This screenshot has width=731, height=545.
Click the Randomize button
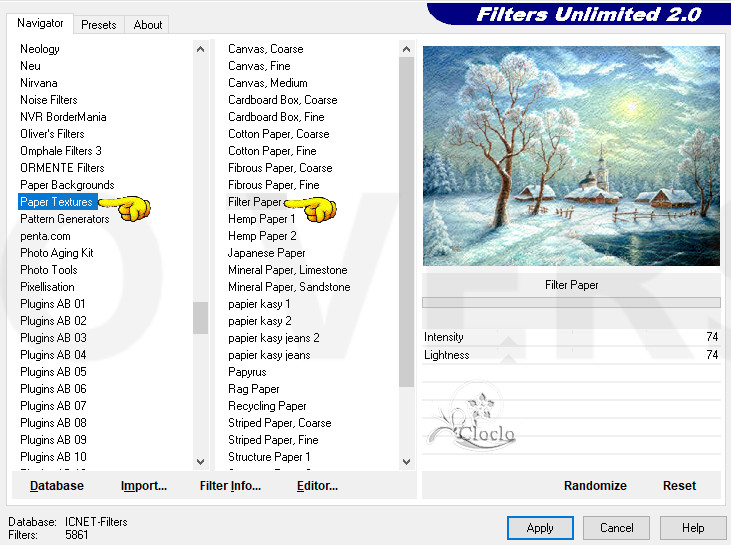[595, 486]
